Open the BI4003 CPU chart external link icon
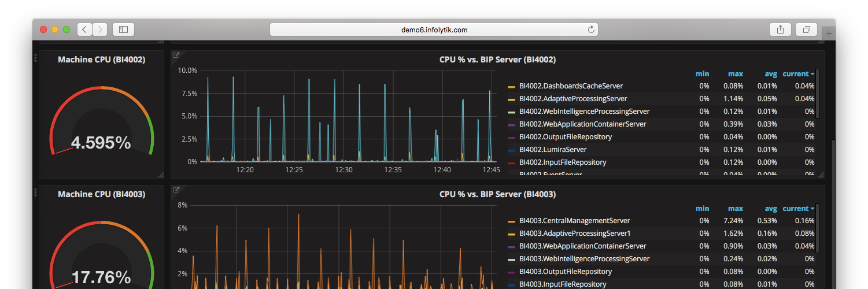This screenshot has height=289, width=868. tap(176, 190)
